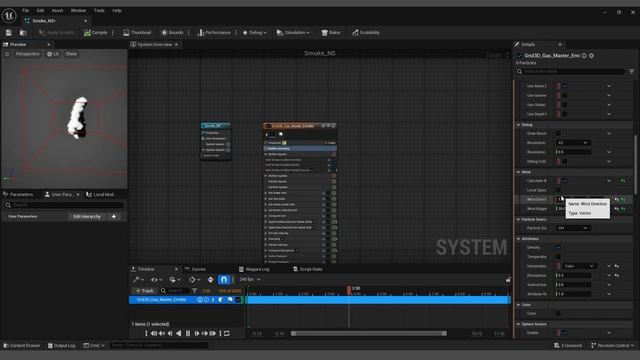
Task: Open the Performance tool
Action: click(214, 33)
